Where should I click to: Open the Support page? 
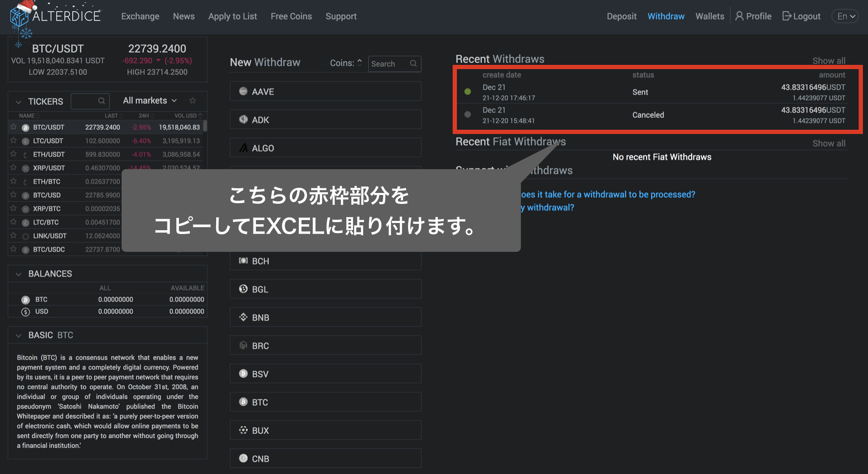point(341,16)
